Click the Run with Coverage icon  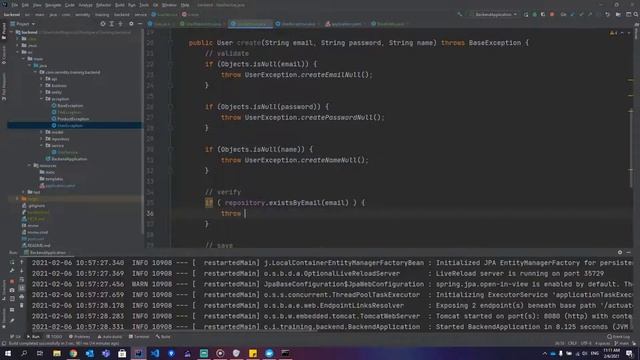point(543,14)
